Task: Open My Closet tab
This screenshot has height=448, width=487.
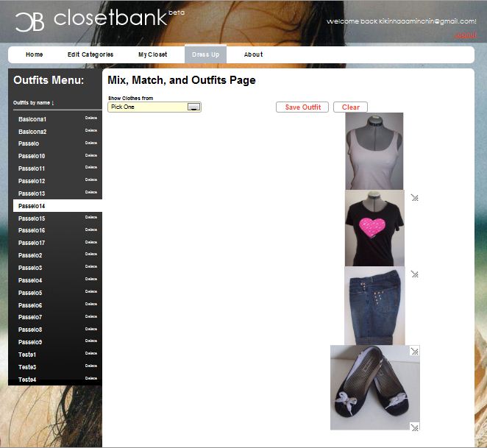Action: coord(152,54)
